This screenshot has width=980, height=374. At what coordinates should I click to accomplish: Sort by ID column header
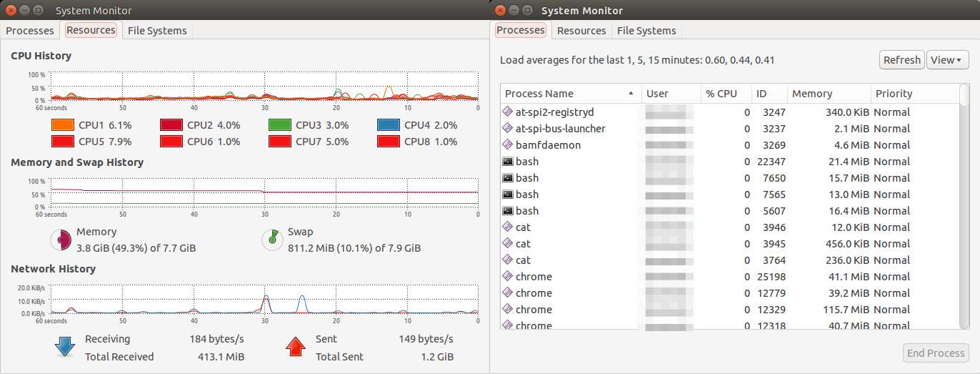point(770,94)
